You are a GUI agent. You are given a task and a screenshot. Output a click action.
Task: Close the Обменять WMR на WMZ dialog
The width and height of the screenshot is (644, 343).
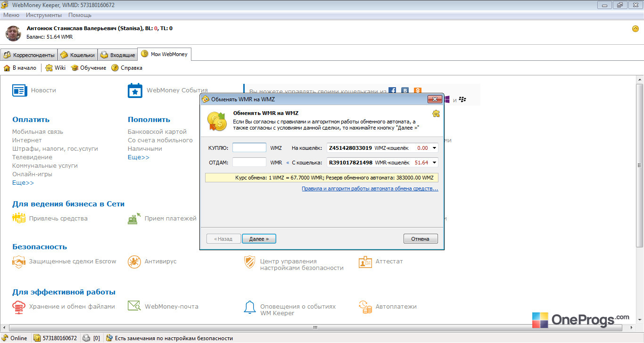[x=434, y=99]
